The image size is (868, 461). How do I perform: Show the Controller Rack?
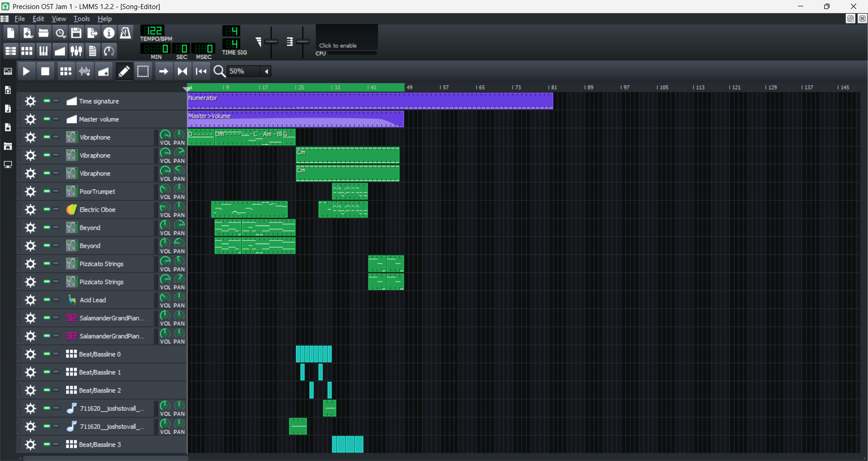click(x=109, y=51)
